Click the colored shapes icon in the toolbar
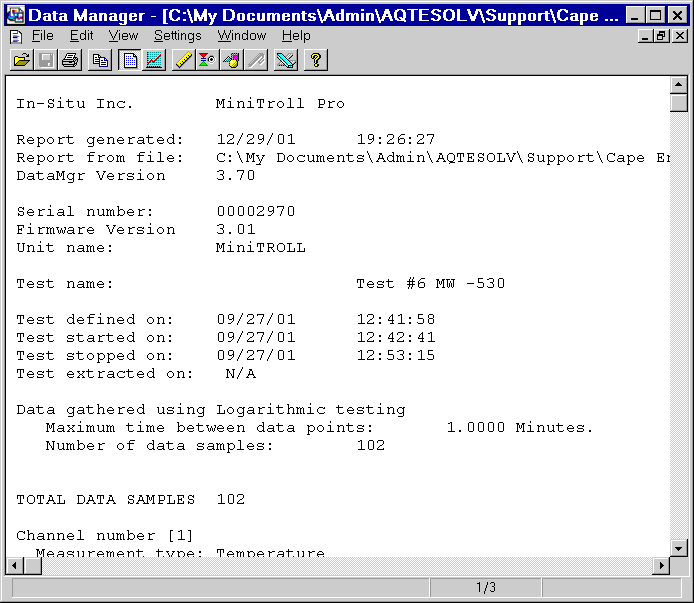 tap(231, 60)
